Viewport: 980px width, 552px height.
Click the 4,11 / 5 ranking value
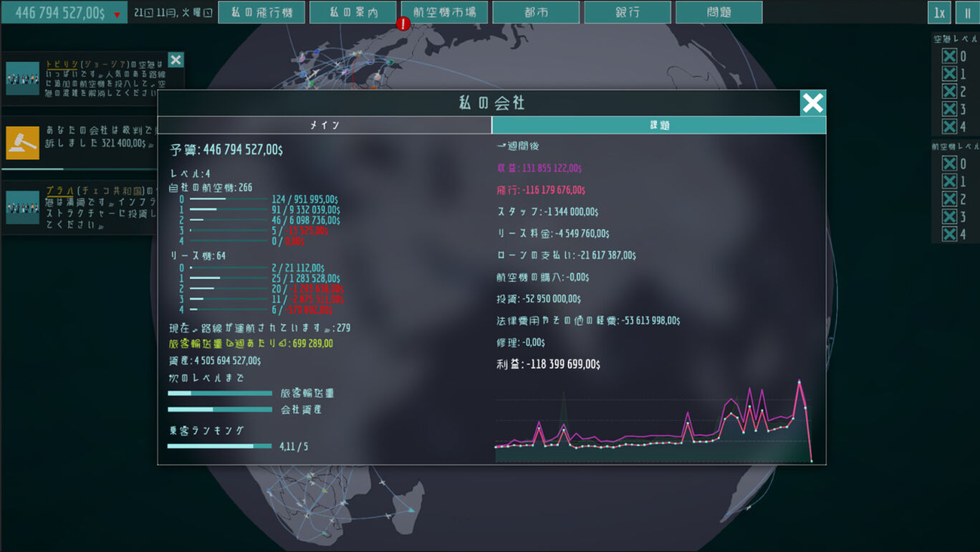pos(294,447)
